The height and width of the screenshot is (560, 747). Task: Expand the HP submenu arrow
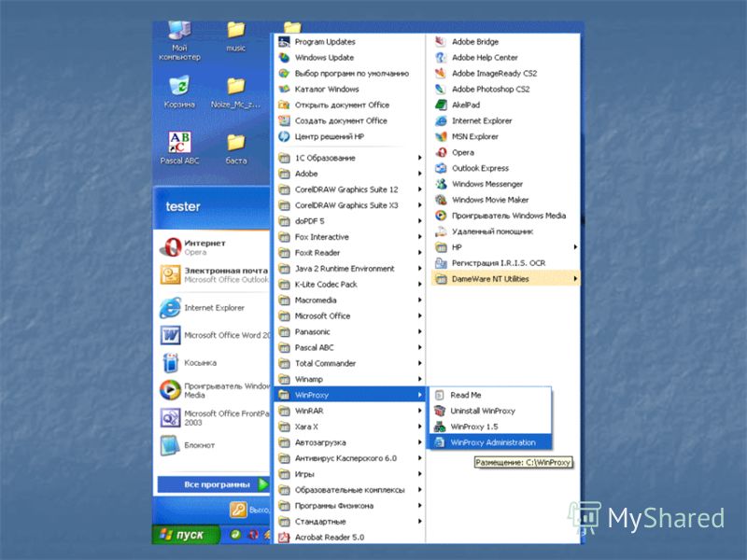[x=575, y=247]
